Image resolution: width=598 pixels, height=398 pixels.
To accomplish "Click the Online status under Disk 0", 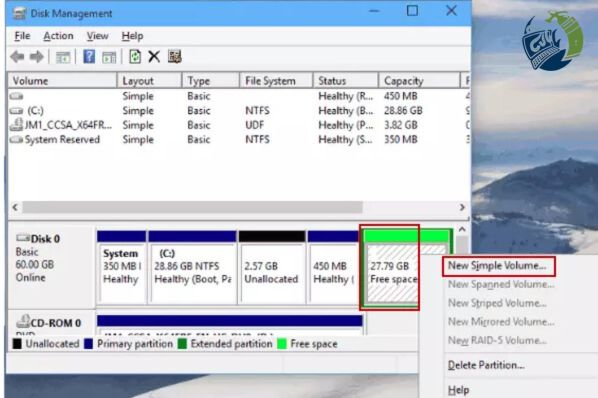I will coord(31,277).
